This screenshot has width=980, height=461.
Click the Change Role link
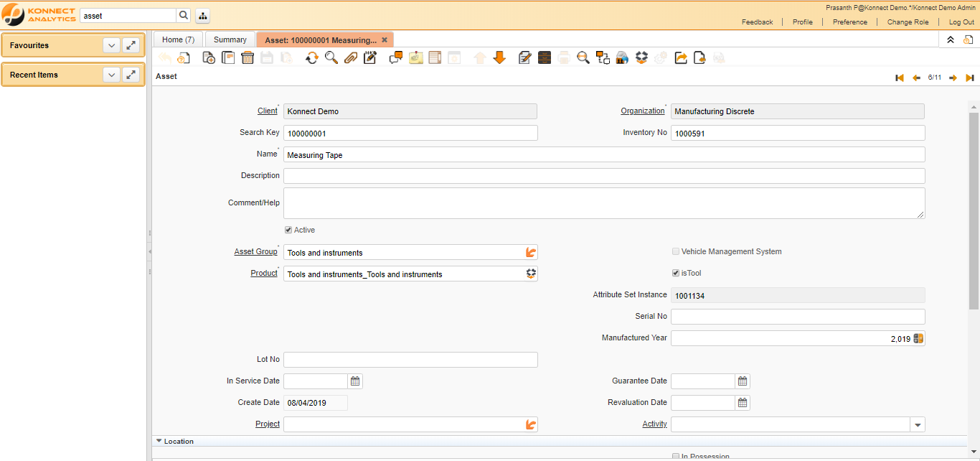pyautogui.click(x=908, y=22)
